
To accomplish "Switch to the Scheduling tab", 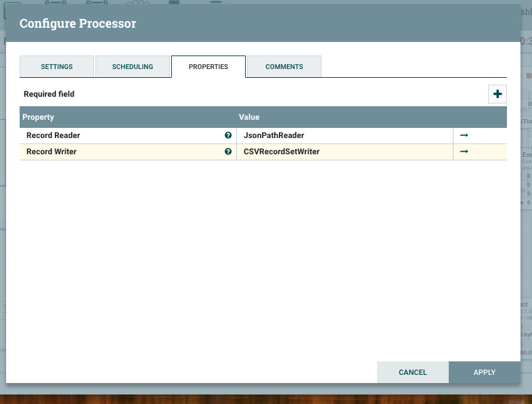I will [133, 66].
